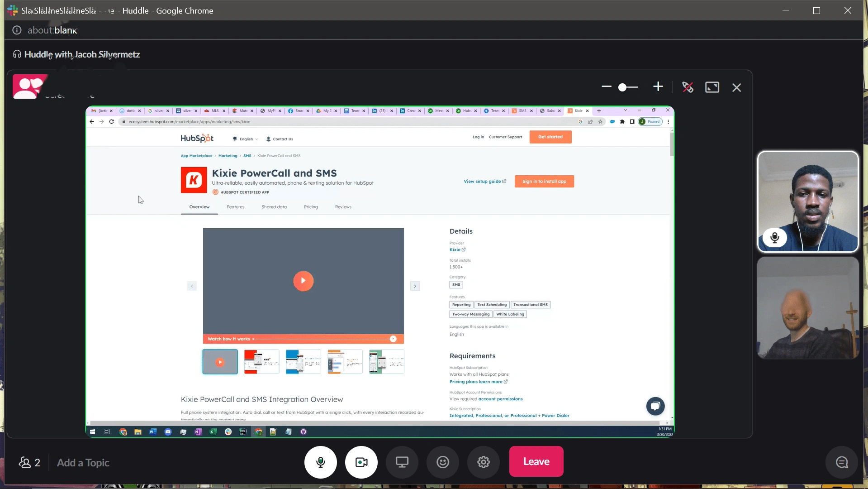Screen dimensions: 868x489
Task: Open Discord in the shared taskbar
Action: coord(168,432)
